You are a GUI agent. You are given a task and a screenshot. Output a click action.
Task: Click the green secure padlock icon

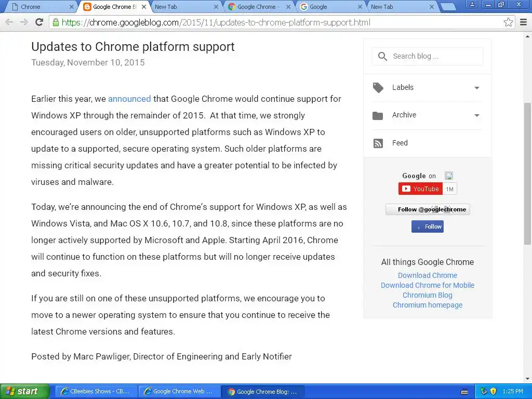(x=56, y=22)
